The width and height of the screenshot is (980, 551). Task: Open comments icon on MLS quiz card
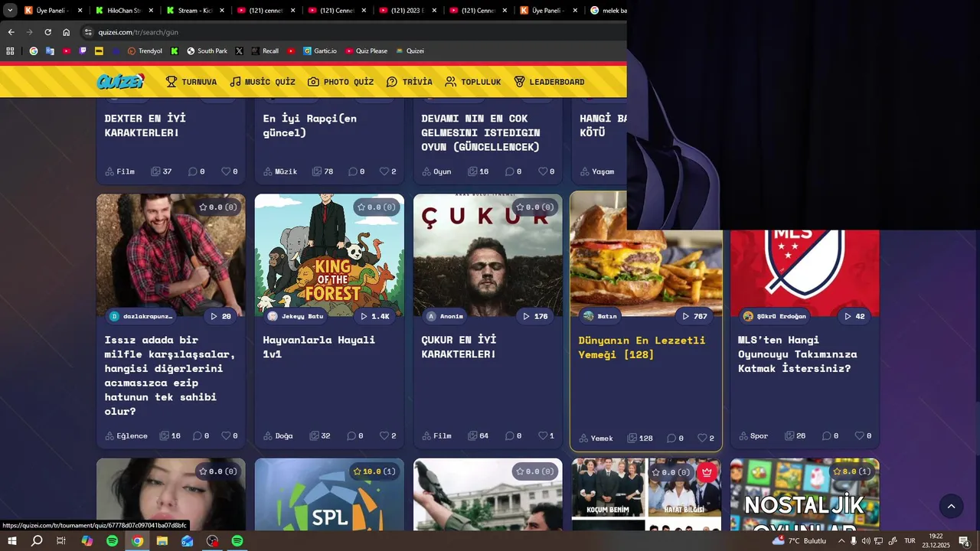826,435
